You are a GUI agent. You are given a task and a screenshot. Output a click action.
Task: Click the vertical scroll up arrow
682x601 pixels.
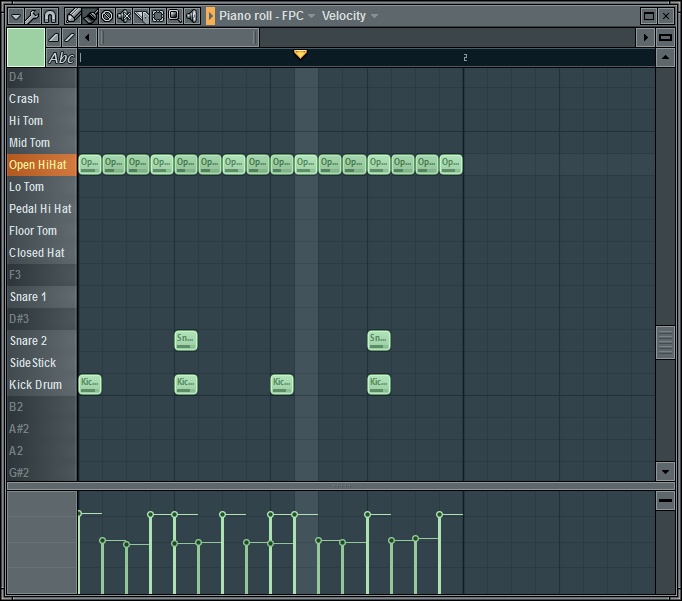click(x=665, y=57)
